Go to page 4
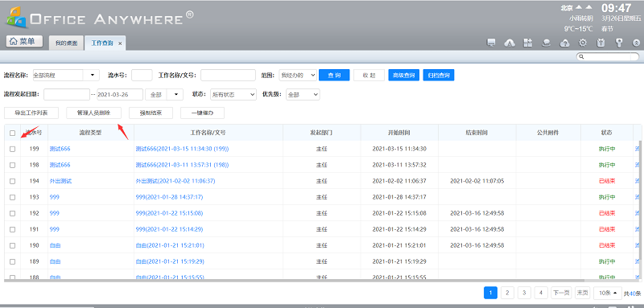 (541, 293)
